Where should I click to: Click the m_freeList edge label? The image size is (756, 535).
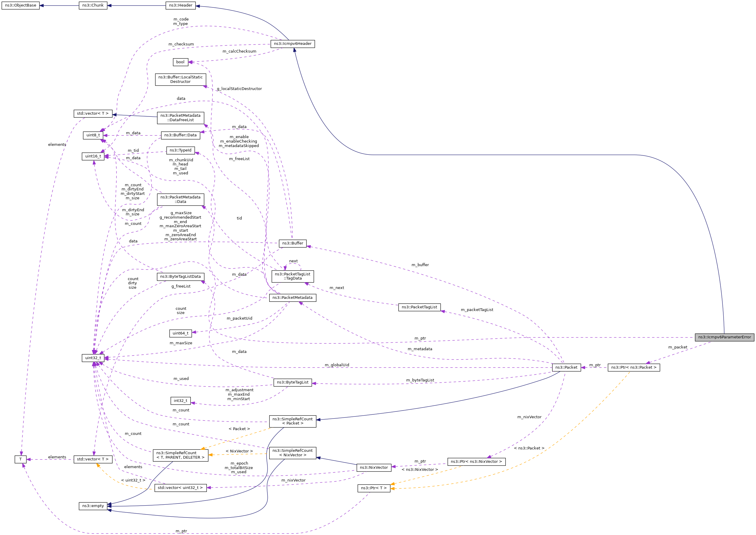239,159
